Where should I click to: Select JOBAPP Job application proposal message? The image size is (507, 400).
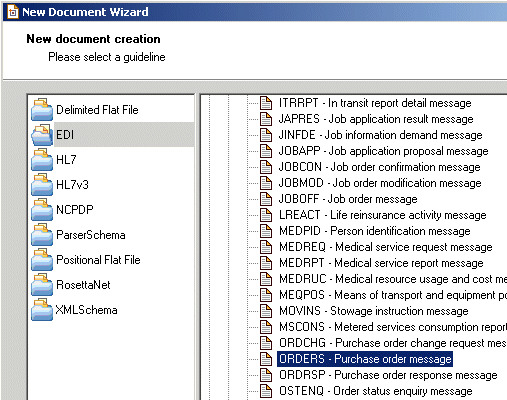383,151
